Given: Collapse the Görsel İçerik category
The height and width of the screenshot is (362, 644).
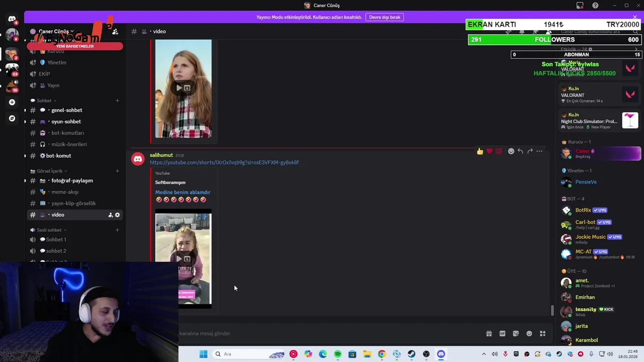Looking at the screenshot, I should tap(49, 171).
